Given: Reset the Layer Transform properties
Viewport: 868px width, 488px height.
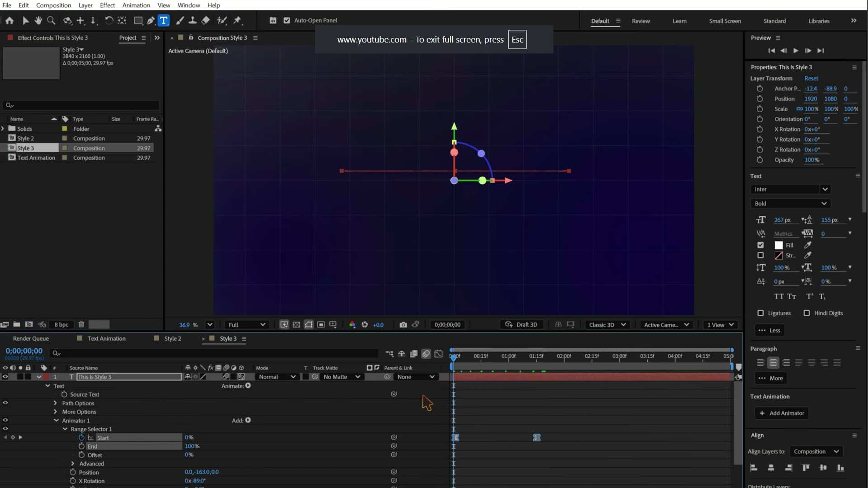Looking at the screenshot, I should [x=811, y=78].
